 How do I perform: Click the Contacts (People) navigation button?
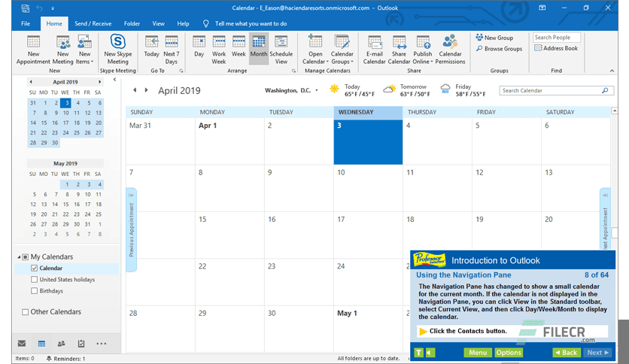pos(61,344)
